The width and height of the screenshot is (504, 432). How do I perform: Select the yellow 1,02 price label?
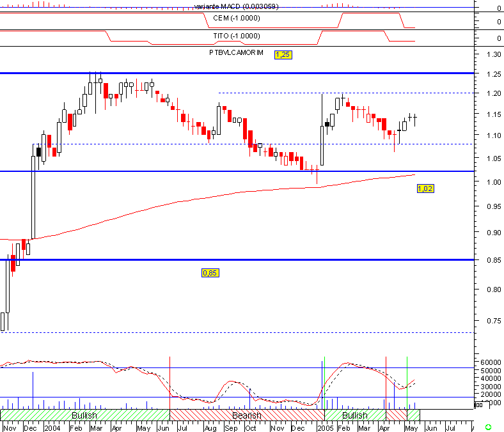[425, 189]
